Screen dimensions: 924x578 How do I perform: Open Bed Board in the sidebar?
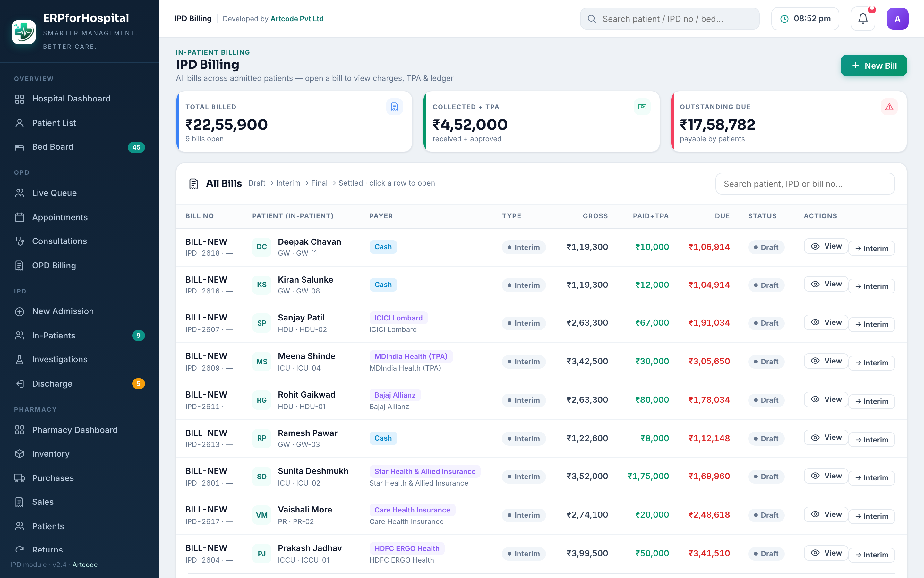(x=80, y=147)
